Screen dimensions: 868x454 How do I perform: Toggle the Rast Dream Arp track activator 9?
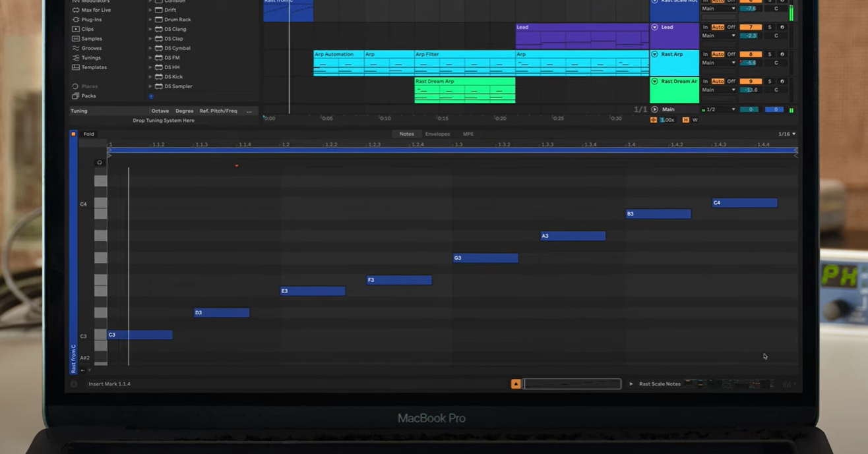(751, 81)
